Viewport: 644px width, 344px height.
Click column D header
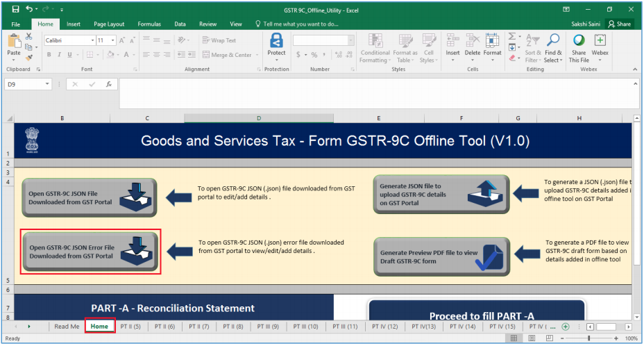tap(259, 118)
